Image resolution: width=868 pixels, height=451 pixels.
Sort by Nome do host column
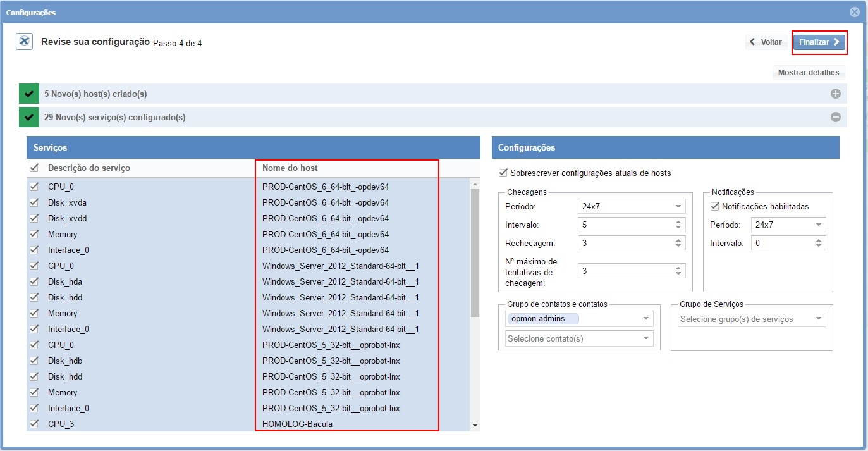click(x=290, y=168)
